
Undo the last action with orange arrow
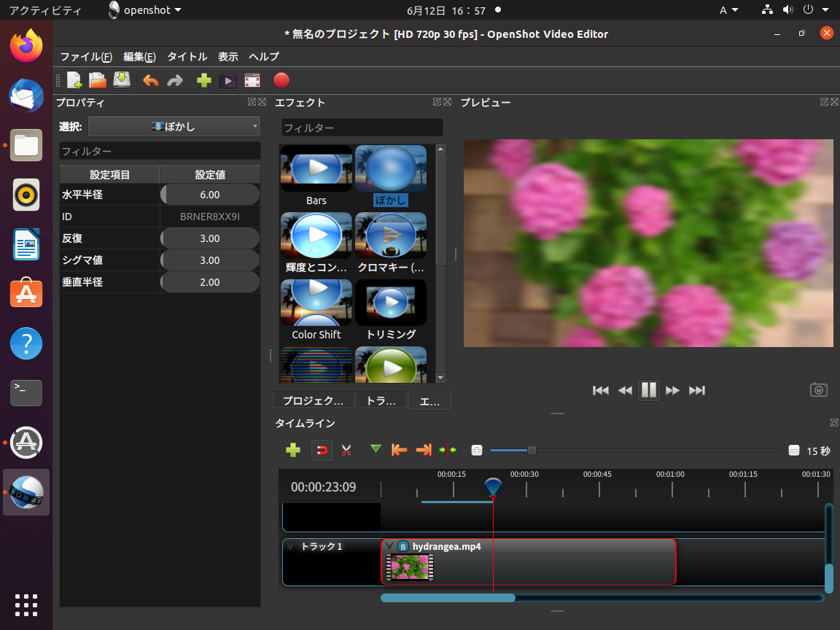pos(150,80)
